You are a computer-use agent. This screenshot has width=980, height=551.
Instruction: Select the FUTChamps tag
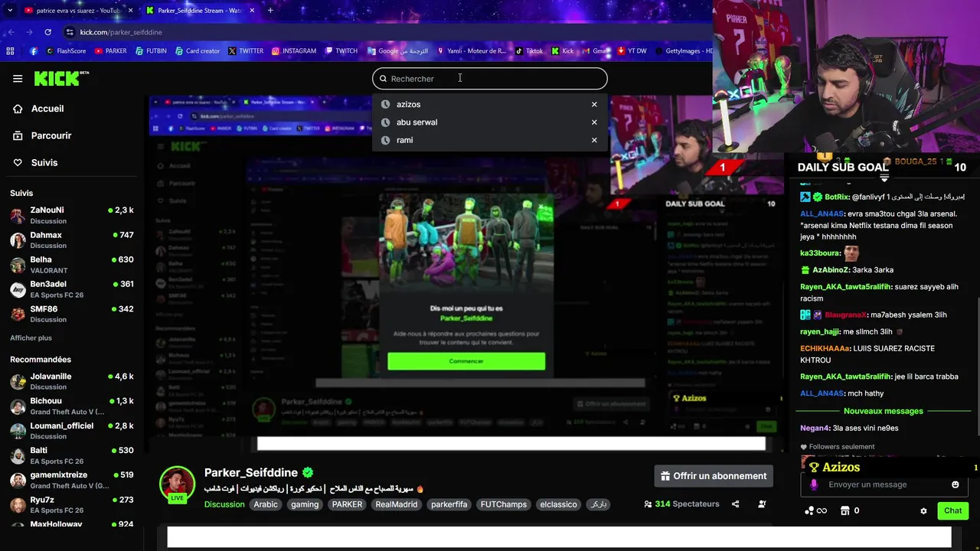point(504,504)
